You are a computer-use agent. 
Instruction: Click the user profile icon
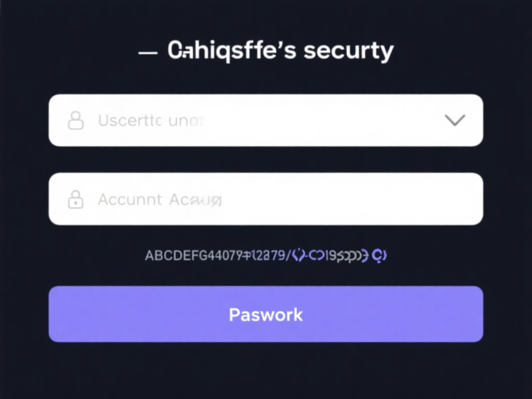[76, 121]
